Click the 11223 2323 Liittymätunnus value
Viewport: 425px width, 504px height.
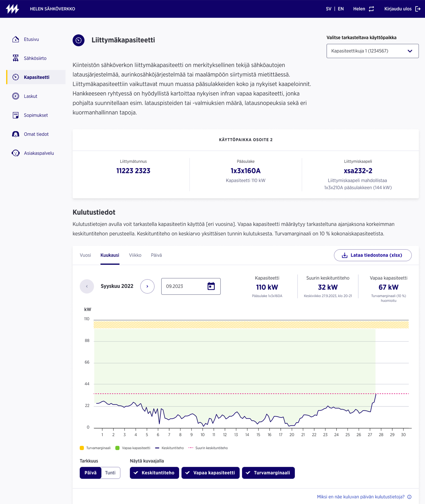(133, 171)
